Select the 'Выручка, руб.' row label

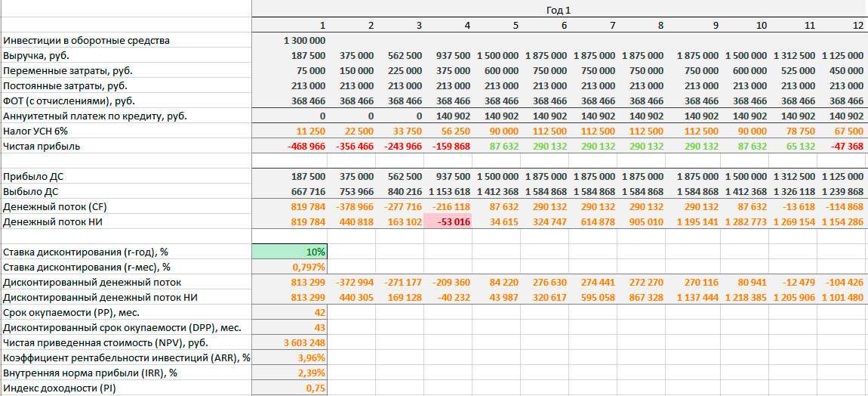pos(36,56)
